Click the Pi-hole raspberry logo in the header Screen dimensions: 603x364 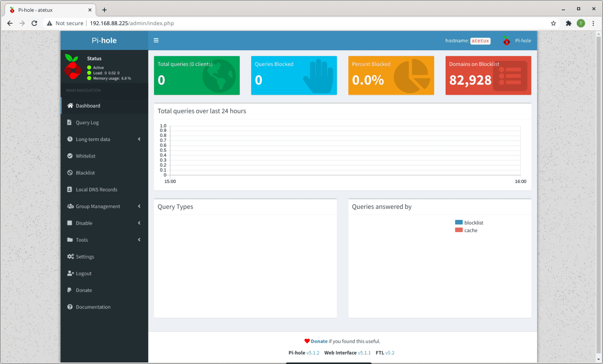click(x=506, y=40)
